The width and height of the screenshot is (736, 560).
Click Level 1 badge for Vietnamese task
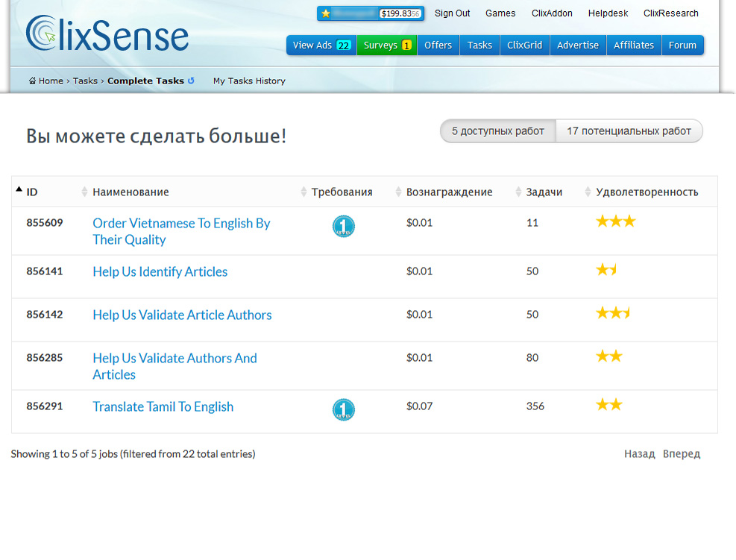tap(344, 226)
